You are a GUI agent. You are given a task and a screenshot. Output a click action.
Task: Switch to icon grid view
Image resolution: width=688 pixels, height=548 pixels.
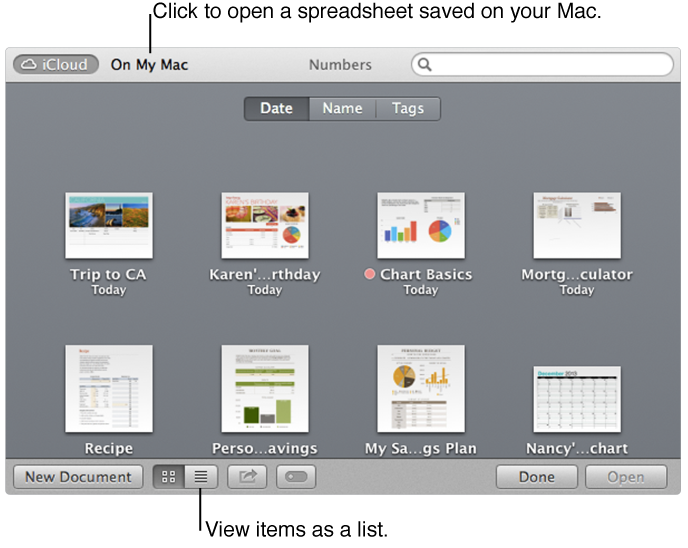168,477
